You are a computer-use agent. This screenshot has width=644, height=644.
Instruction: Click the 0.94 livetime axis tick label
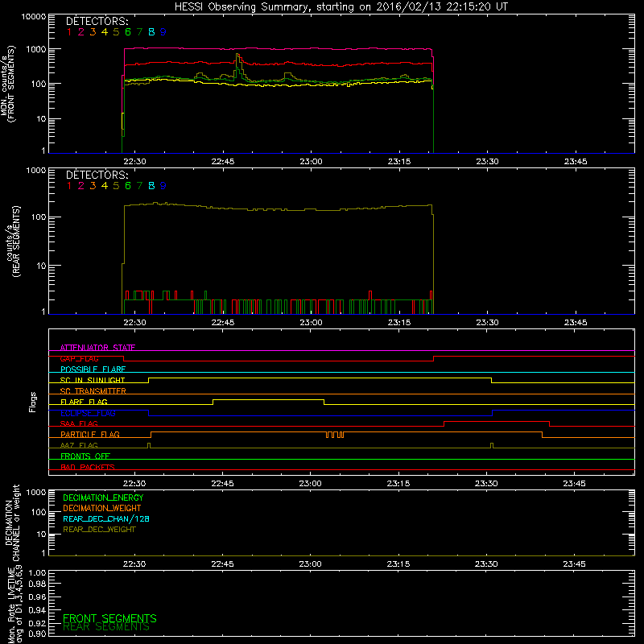pos(37,610)
